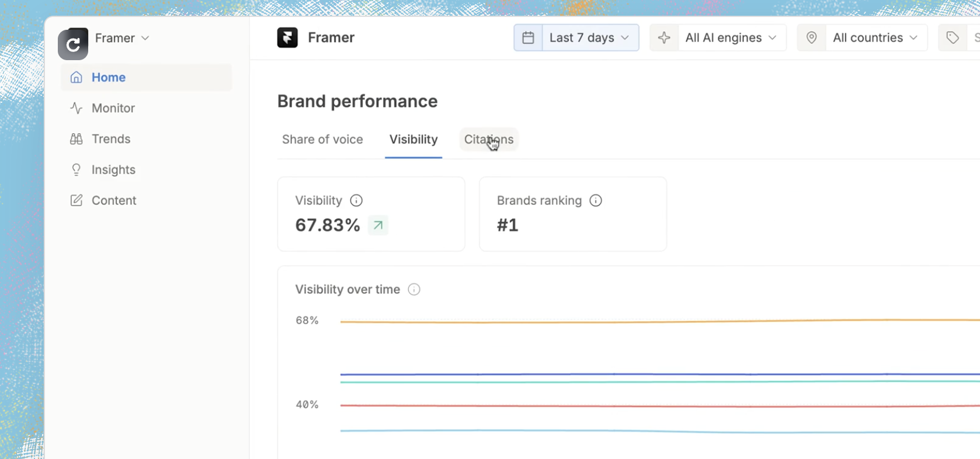Click the red line in visibility chart
The width and height of the screenshot is (980, 459).
click(x=660, y=405)
